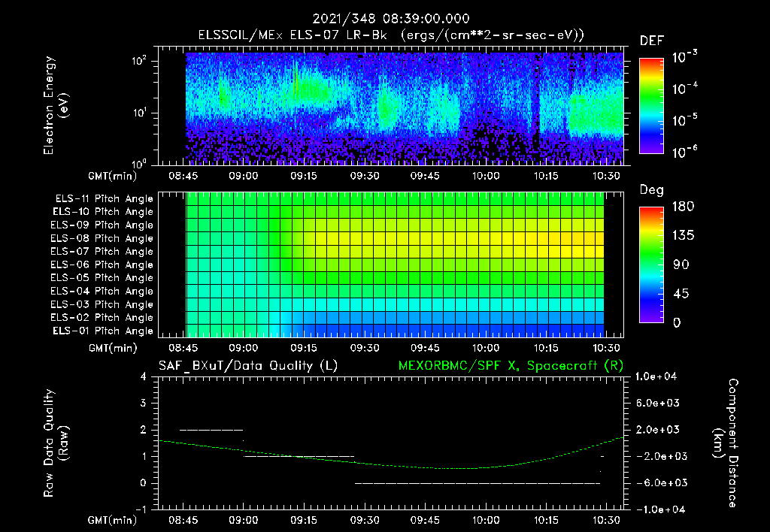Click the 10:00 tick under the pitch angle plot
Screen dimensions: 770x532
pyautogui.click(x=486, y=348)
